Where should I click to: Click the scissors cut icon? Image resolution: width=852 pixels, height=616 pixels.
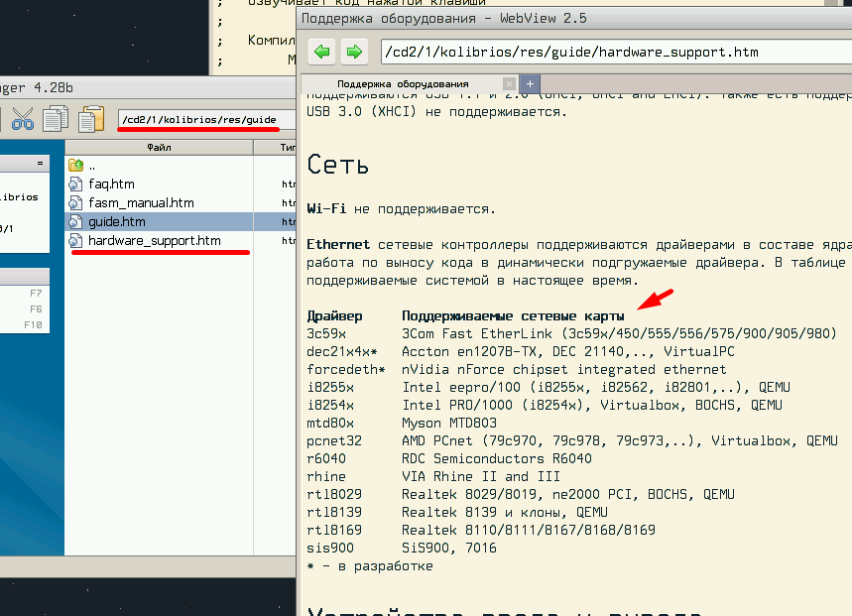coord(22,120)
